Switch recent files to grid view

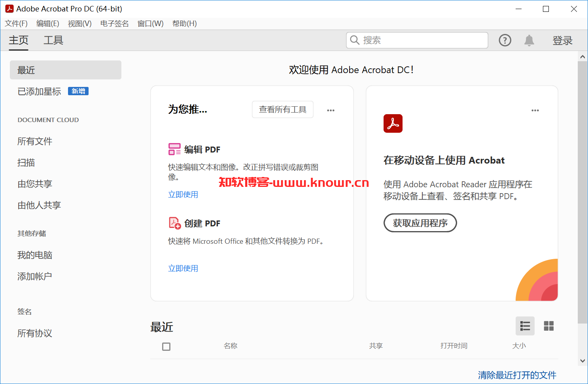pyautogui.click(x=549, y=326)
